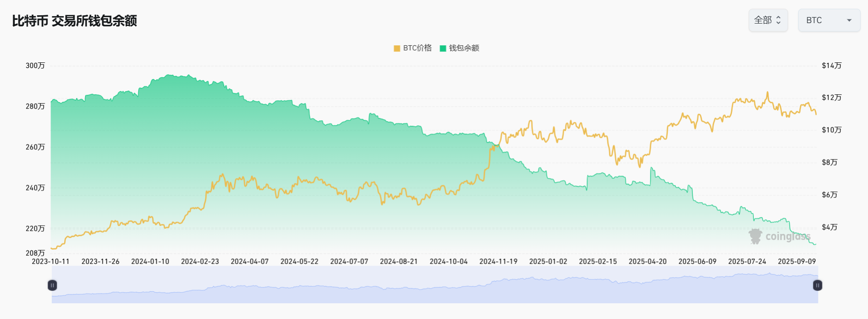868x319 pixels.
Task: Select the 2024-04-07 x-axis date label
Action: pyautogui.click(x=250, y=262)
